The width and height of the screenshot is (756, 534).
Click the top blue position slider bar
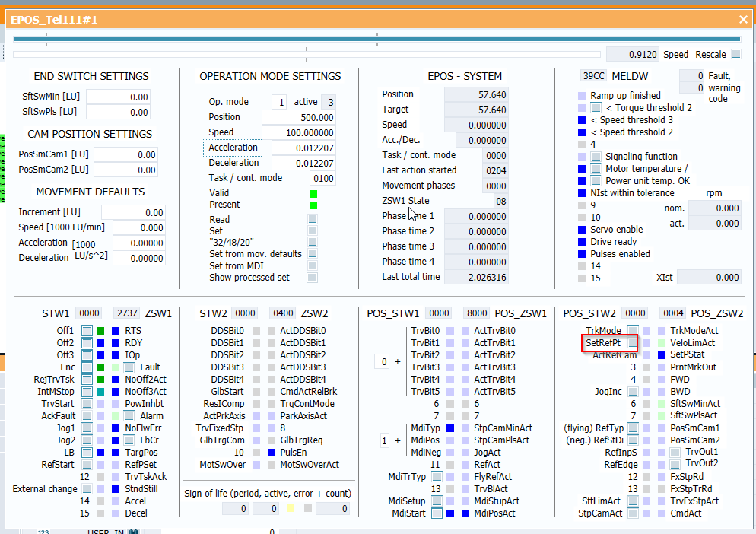click(377, 39)
